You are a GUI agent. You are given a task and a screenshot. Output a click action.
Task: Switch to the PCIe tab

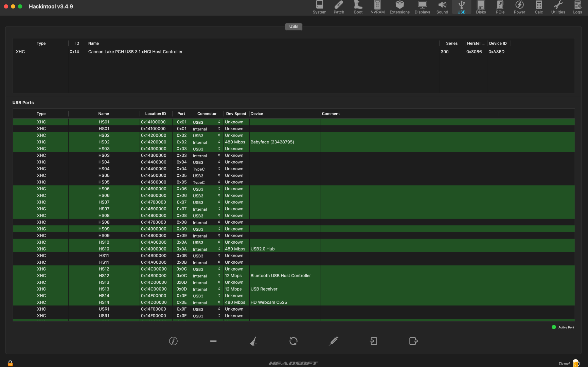click(x=500, y=7)
